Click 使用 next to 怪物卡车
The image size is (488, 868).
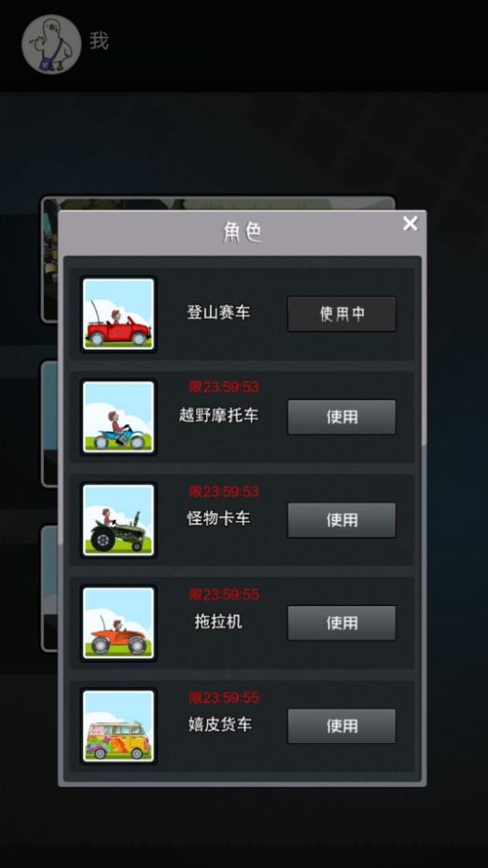[x=342, y=520]
